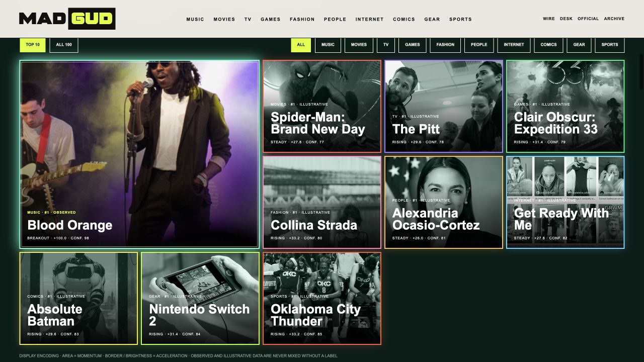This screenshot has width=644, height=362.
Task: Filter the grid by the People chip
Action: (479, 45)
